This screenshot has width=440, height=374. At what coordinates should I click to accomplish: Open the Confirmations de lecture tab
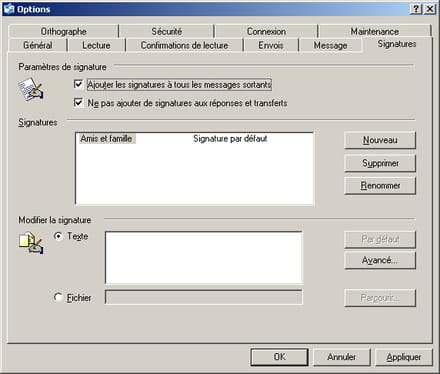pos(184,45)
